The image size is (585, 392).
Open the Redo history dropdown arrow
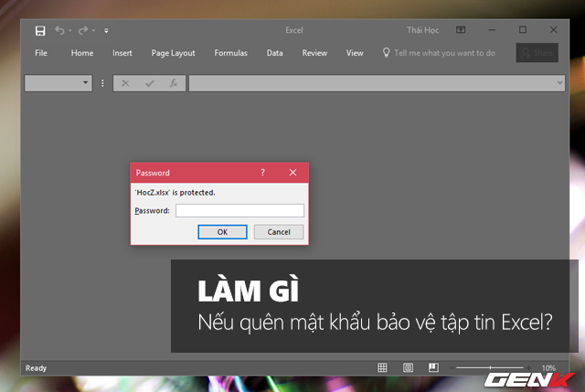pyautogui.click(x=93, y=30)
